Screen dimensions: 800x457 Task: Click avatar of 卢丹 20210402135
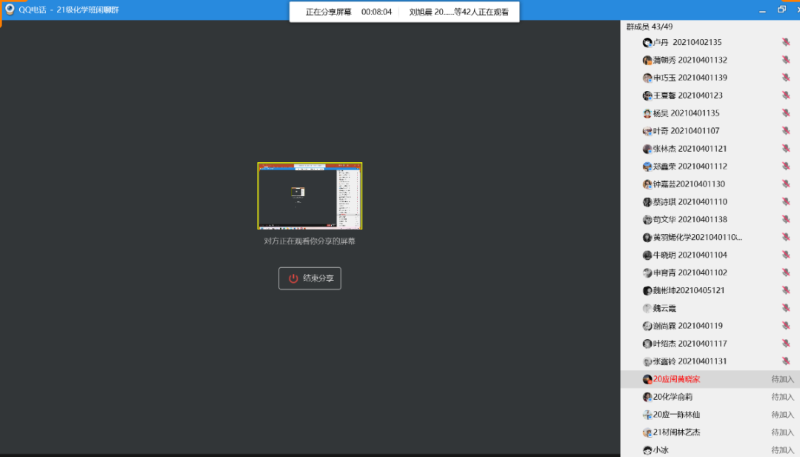647,43
